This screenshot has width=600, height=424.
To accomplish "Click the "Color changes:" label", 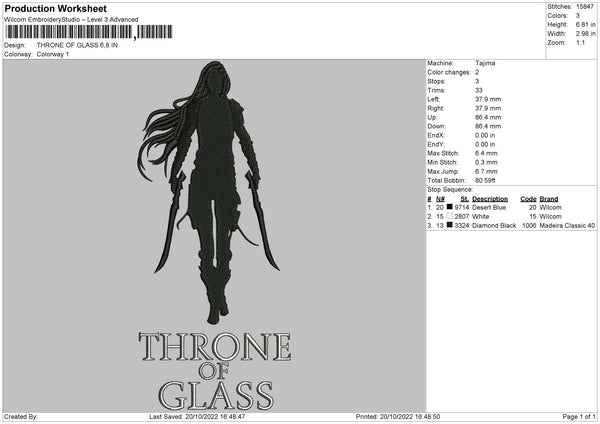I will pos(449,72).
